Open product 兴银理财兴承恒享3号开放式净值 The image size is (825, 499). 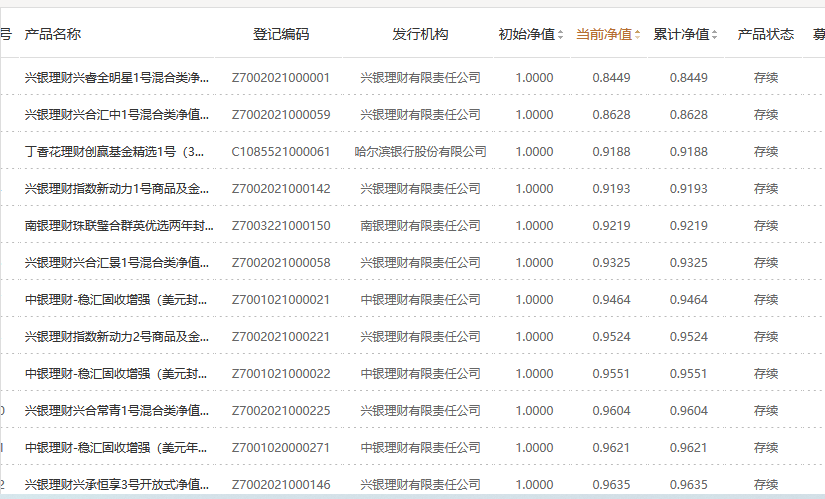(117, 484)
